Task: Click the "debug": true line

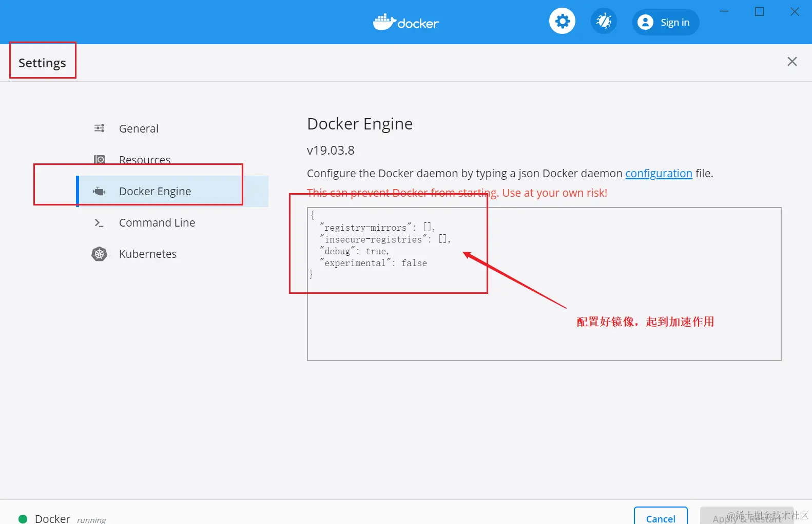Action: tap(354, 251)
